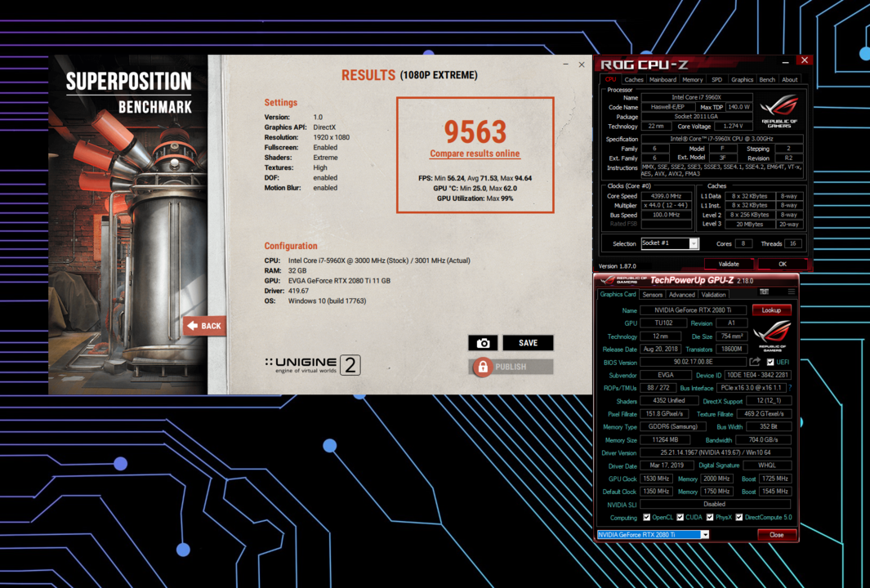Minimize the Superposition results window
Screen dimensions: 870x588
point(565,65)
